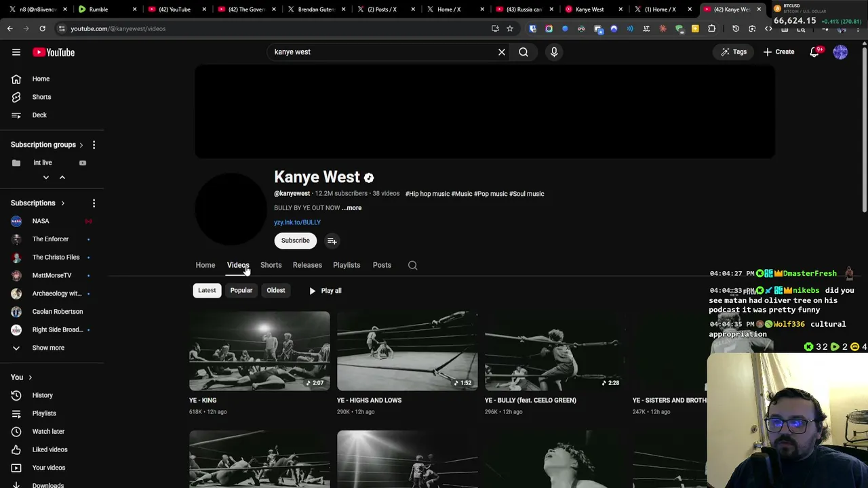Click add-to-group icon beside Subscribe
Image resolution: width=868 pixels, height=488 pixels.
click(x=332, y=241)
